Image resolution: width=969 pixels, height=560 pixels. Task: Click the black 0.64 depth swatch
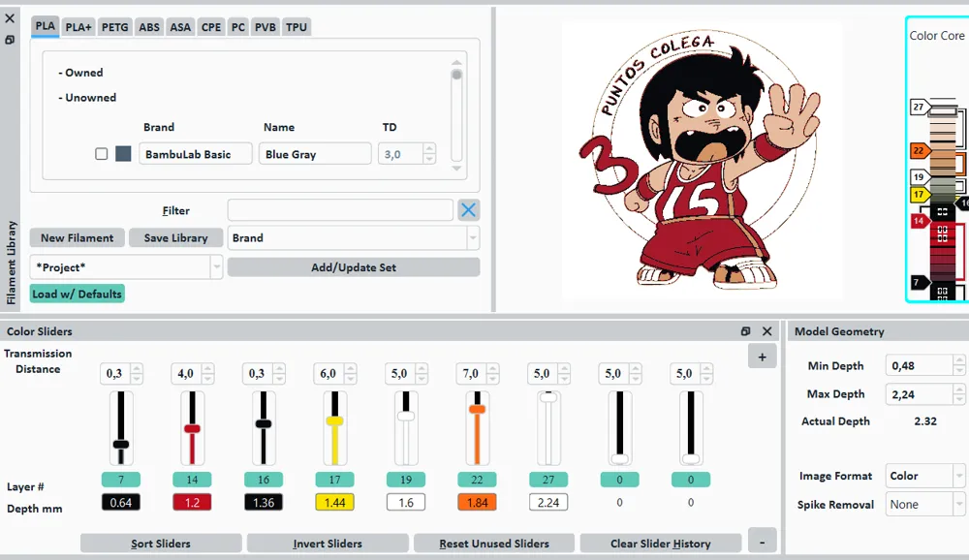click(121, 503)
